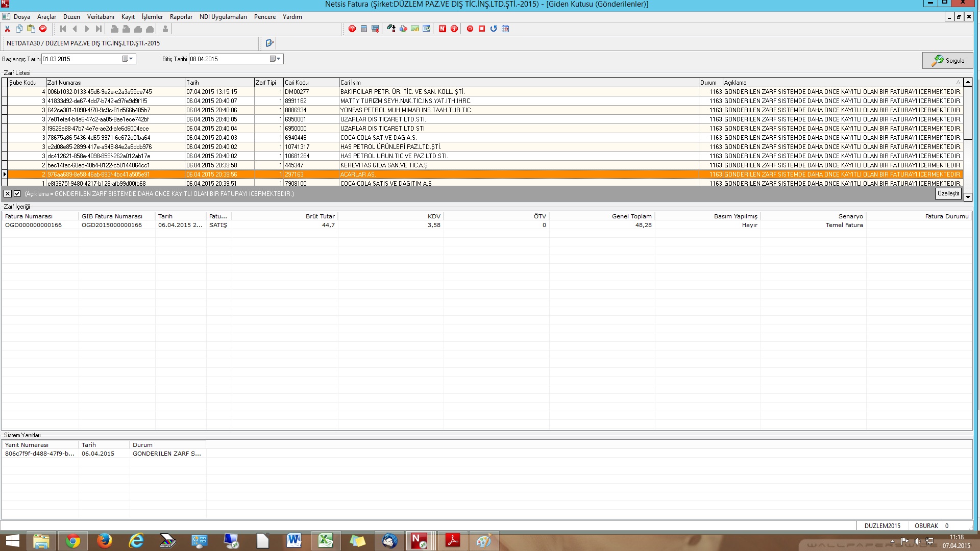Open the Başlangıç Tarihi date dropdown
980x551 pixels.
coord(131,59)
